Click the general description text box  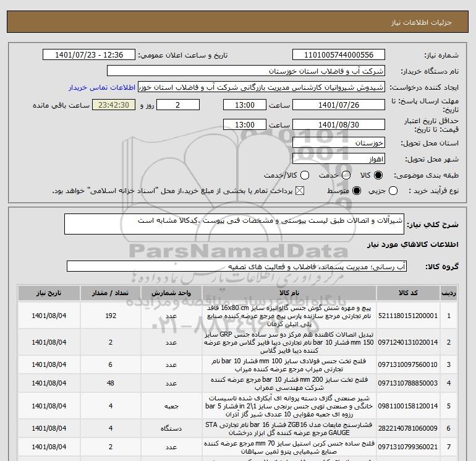tap(234, 224)
